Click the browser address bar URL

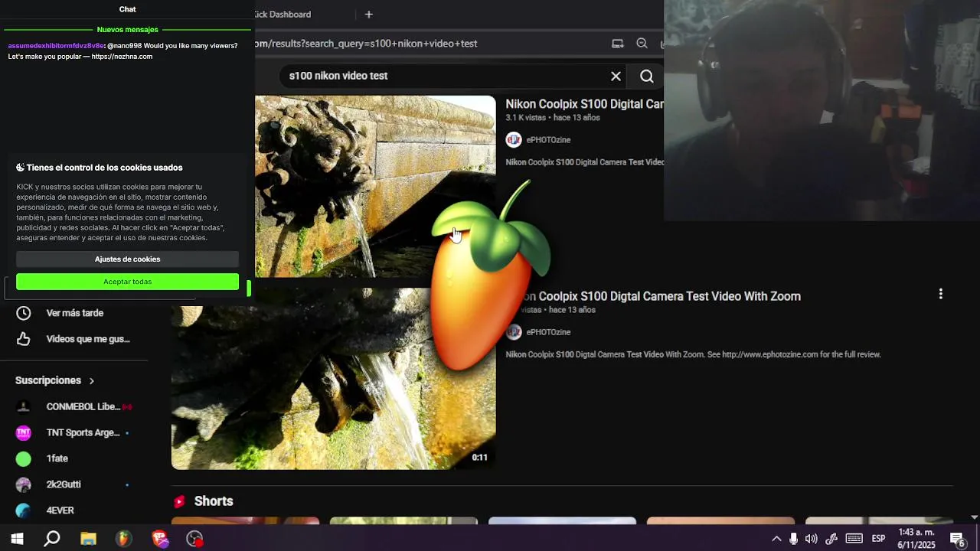[x=366, y=44]
